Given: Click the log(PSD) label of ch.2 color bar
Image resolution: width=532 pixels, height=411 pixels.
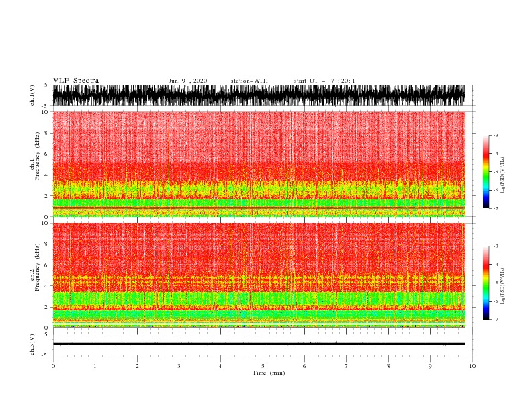Looking at the screenshot, I should (x=502, y=286).
